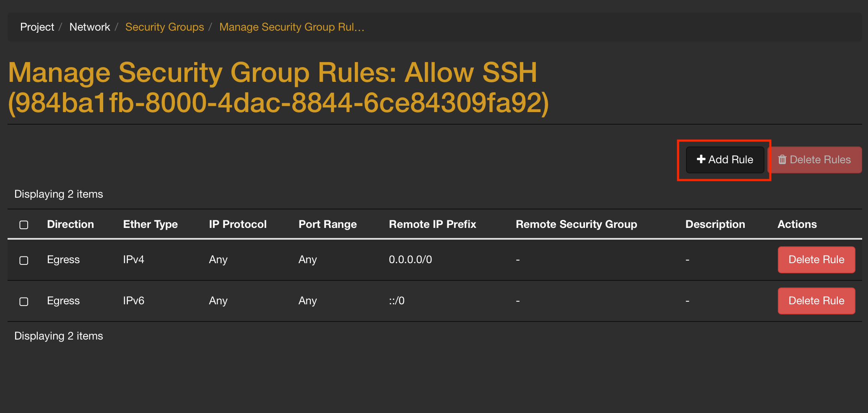This screenshot has width=868, height=413.
Task: Click the Add Rule button
Action: (x=724, y=159)
